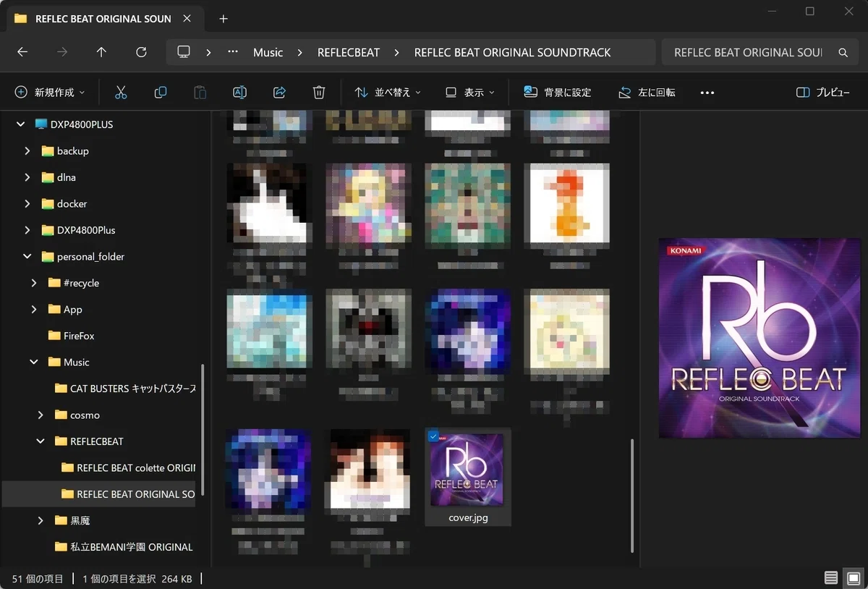Show hidden breadcrumb path with ellipsis
Viewport: 868px width, 589px height.
(232, 52)
